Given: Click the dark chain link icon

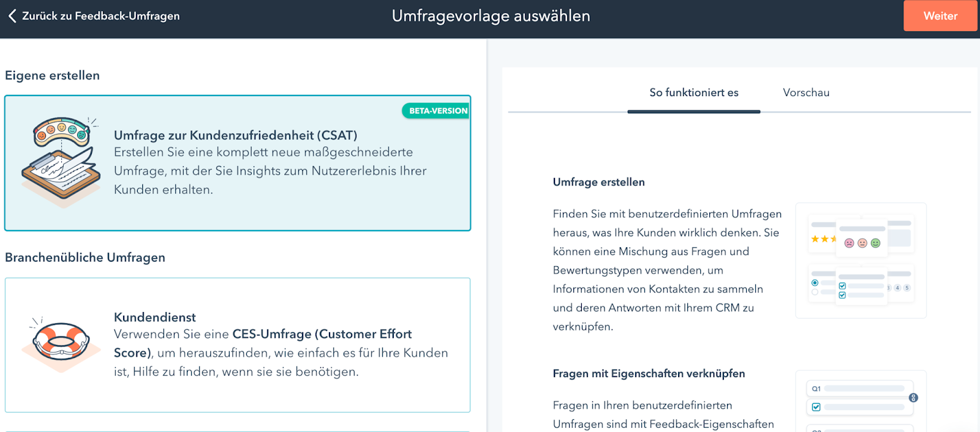Looking at the screenshot, I should [913, 398].
